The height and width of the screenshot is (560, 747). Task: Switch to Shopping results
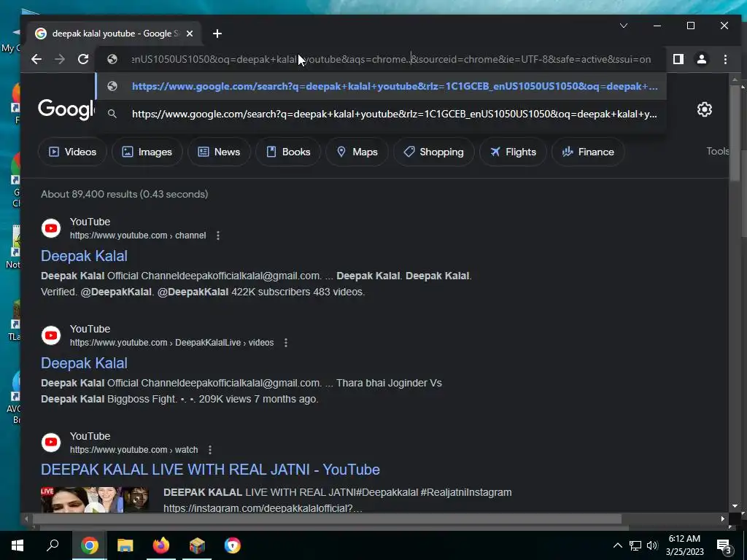(x=433, y=152)
